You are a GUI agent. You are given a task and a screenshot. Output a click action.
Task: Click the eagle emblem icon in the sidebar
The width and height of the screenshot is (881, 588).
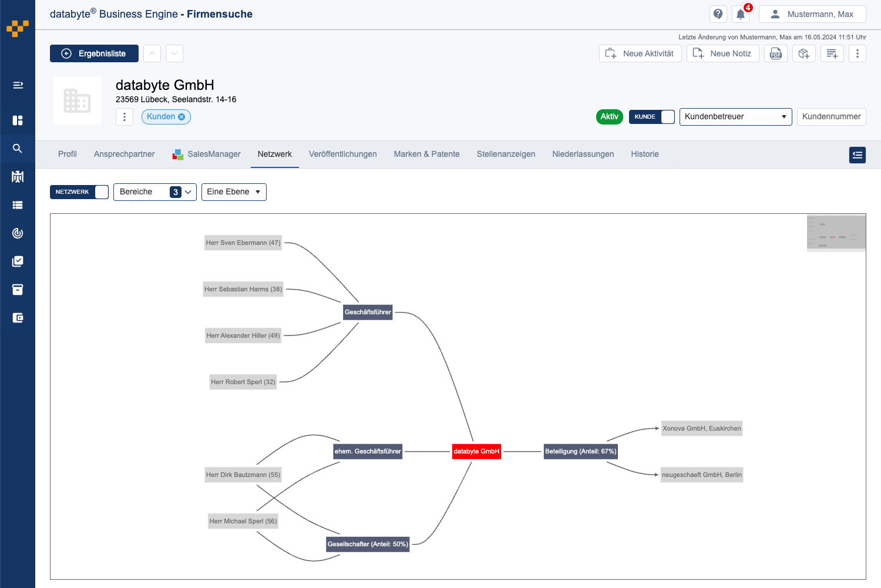[18, 176]
